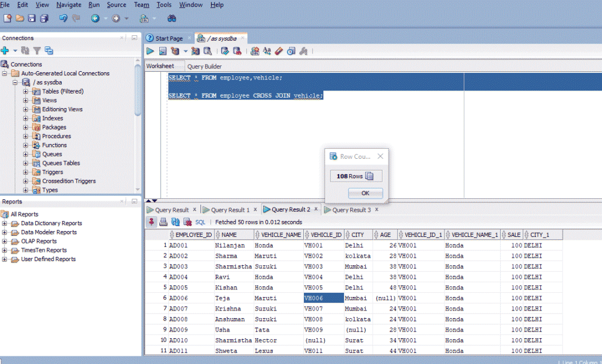Collapse the 'as sysdba' connection node

(x=16, y=82)
